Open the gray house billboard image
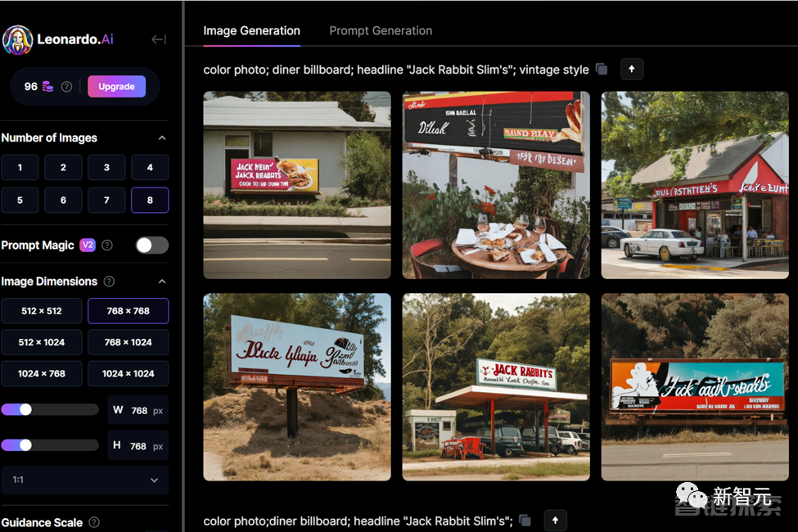798x532 pixels. (x=297, y=185)
